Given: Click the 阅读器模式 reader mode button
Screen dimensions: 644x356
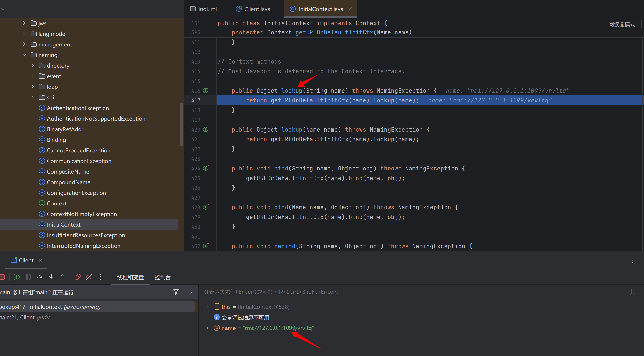Looking at the screenshot, I should click(x=621, y=24).
